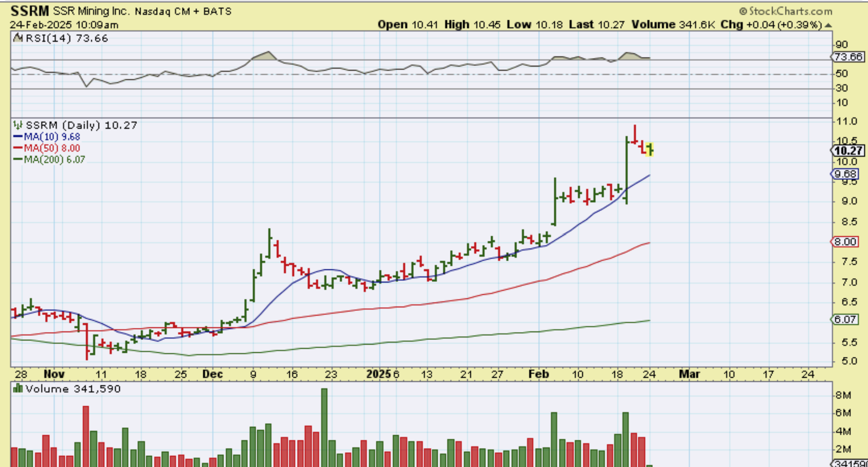868x467 pixels.
Task: Click the 2M volume axis label
Action: 843,449
